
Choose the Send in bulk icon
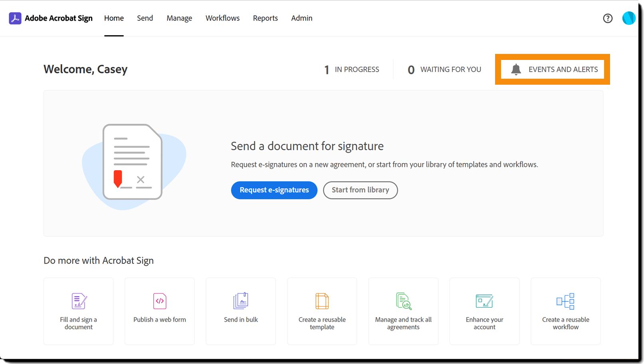click(241, 301)
